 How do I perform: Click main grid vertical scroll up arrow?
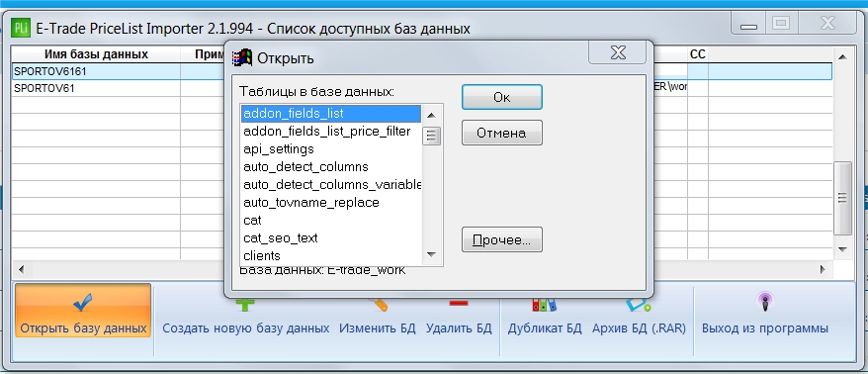[842, 57]
